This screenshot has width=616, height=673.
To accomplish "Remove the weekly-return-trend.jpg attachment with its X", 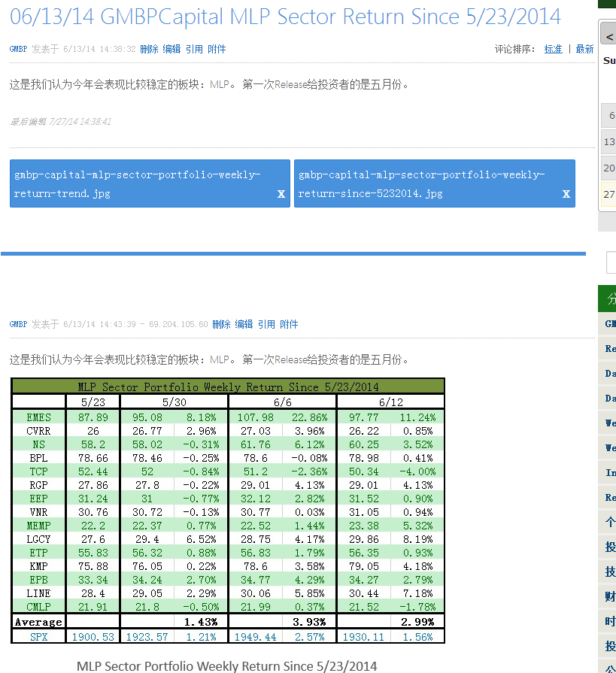I will [281, 194].
